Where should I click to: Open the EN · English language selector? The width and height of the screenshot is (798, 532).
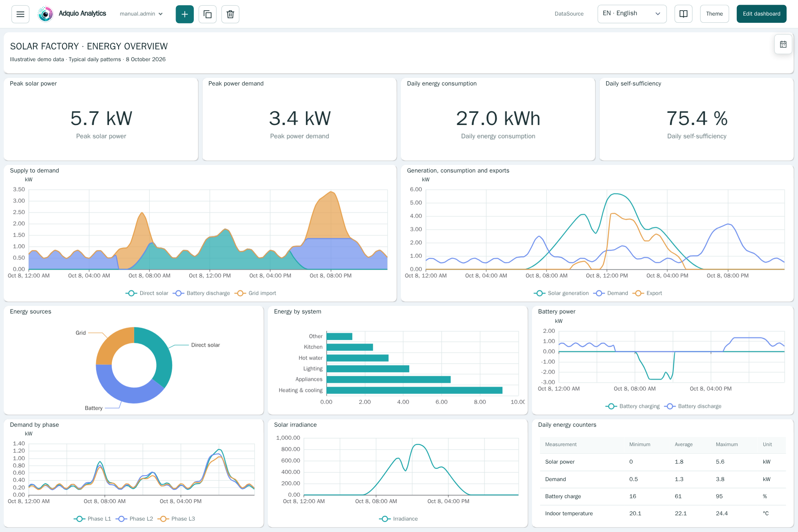632,14
